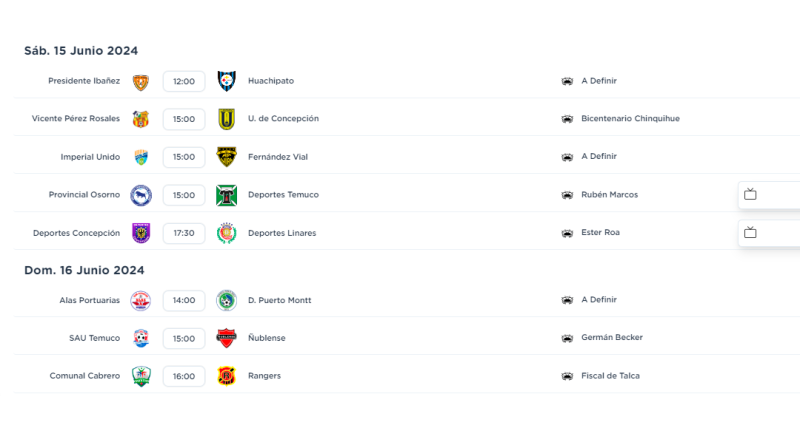Click the Provincial Osorno crest
The image size is (800, 428).
click(140, 195)
